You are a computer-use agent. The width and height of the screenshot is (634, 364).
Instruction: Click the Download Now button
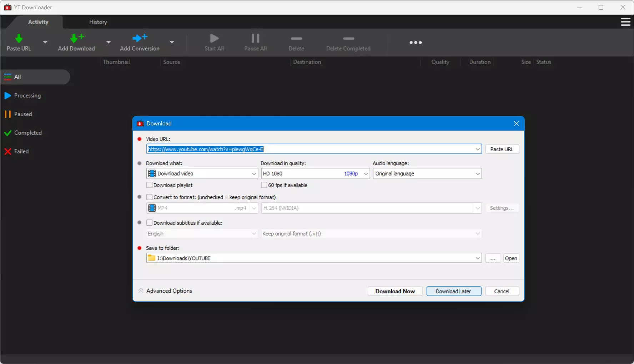395,291
